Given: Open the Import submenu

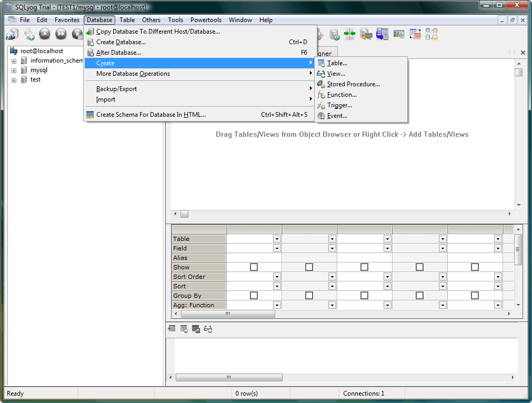Looking at the screenshot, I should click(199, 99).
